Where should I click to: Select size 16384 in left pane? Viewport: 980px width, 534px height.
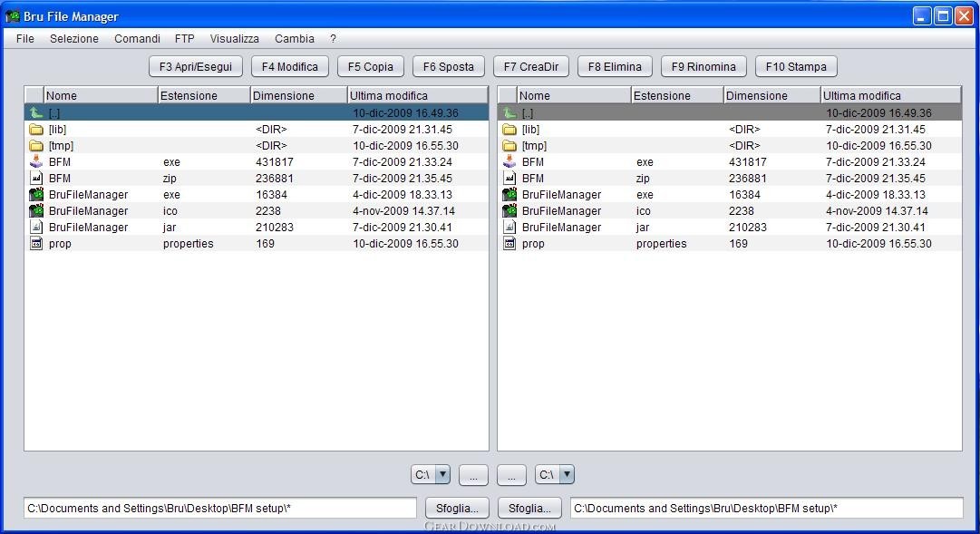pos(271,194)
